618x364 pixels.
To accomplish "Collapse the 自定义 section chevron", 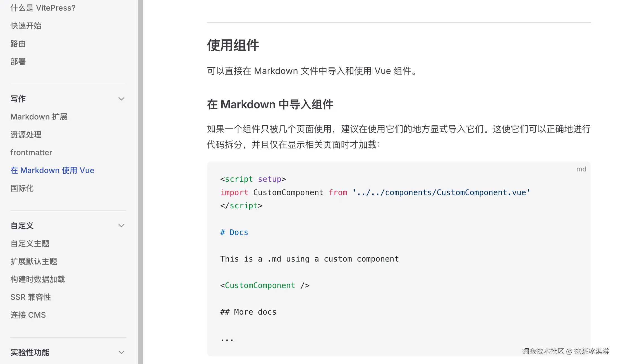I will [121, 226].
